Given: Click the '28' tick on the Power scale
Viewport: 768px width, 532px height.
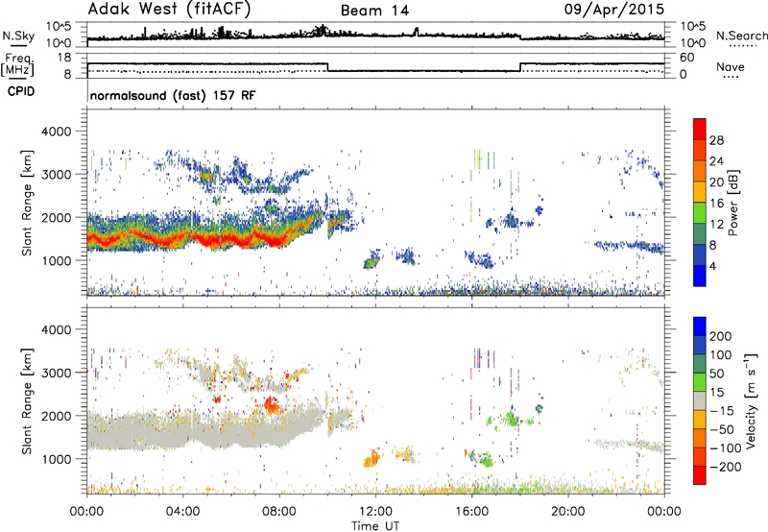Looking at the screenshot, I should click(716, 140).
